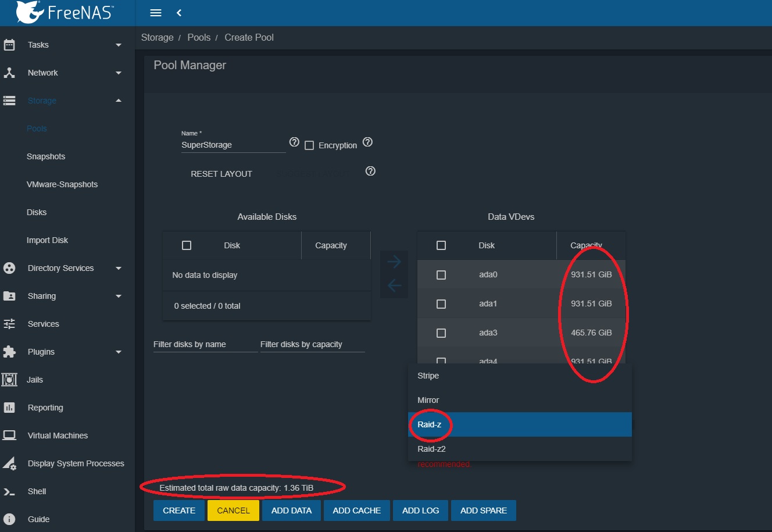Open VMware-Snapshots under Storage

[x=62, y=184]
